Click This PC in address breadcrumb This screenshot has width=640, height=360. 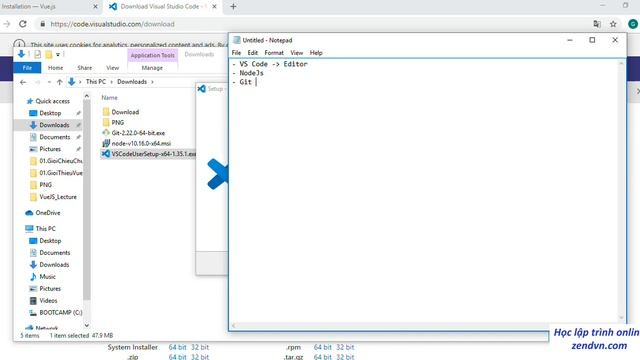point(96,82)
